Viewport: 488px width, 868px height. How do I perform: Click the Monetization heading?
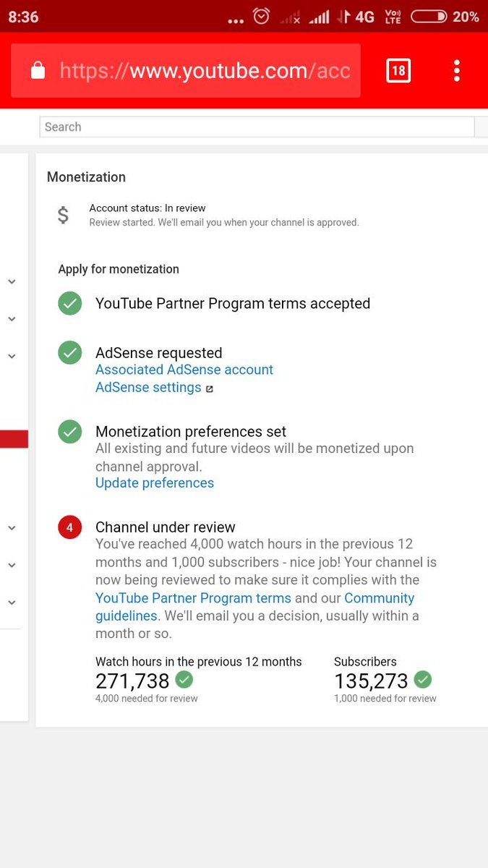coord(86,177)
